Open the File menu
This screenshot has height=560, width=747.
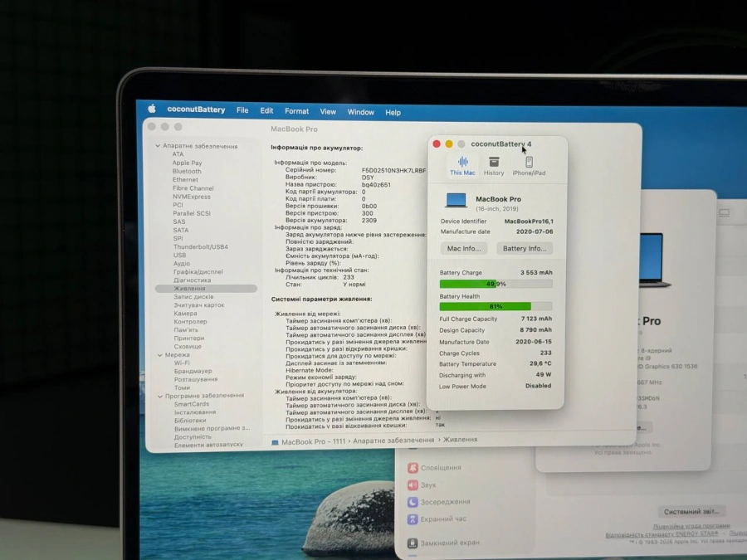coord(242,110)
